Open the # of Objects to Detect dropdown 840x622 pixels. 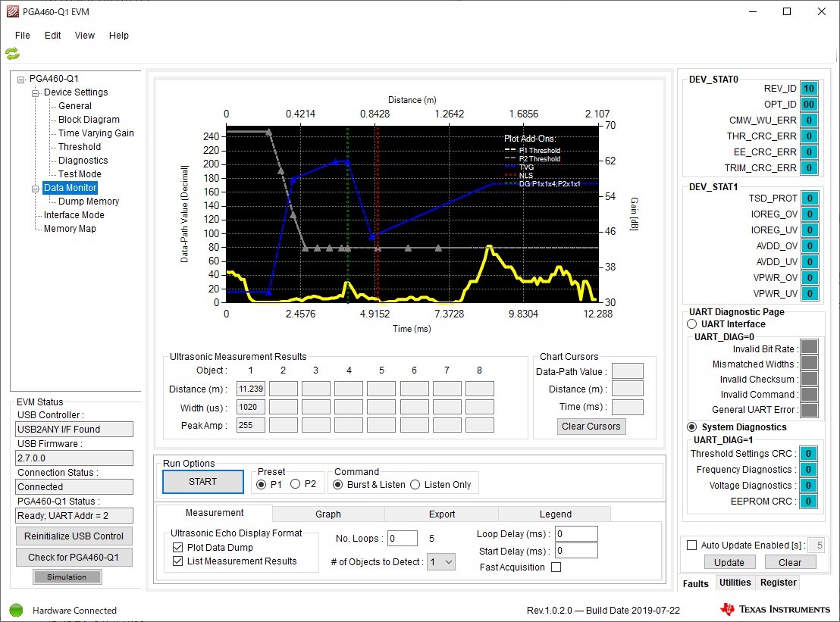point(448,562)
